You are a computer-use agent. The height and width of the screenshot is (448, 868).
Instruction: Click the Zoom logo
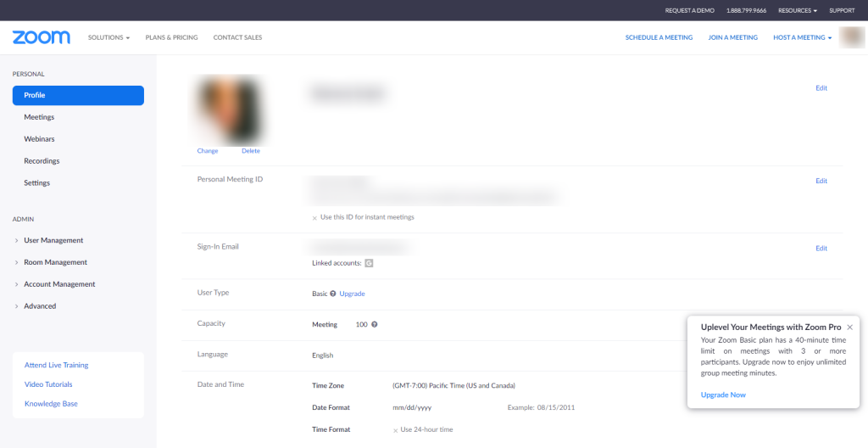point(41,37)
